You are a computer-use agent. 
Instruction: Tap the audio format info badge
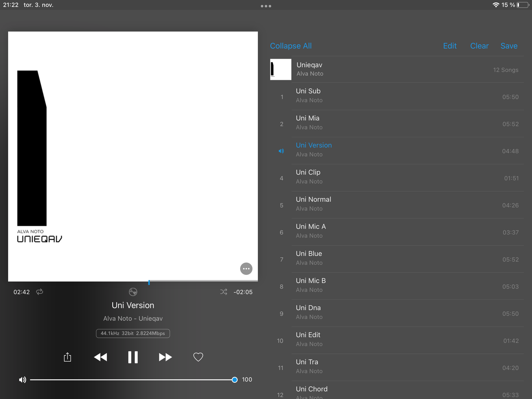coord(133,333)
